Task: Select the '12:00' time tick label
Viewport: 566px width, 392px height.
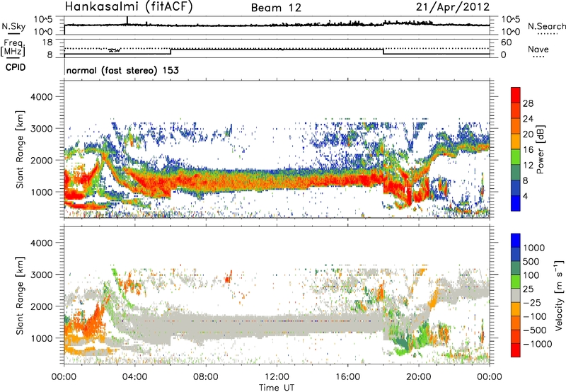Action: [x=277, y=377]
